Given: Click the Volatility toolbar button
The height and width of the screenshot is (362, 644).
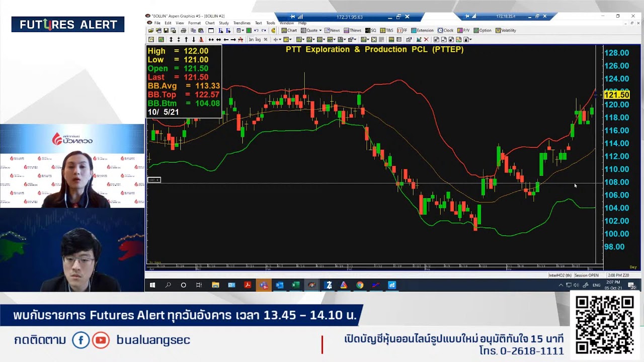Looking at the screenshot, I should coord(506,30).
